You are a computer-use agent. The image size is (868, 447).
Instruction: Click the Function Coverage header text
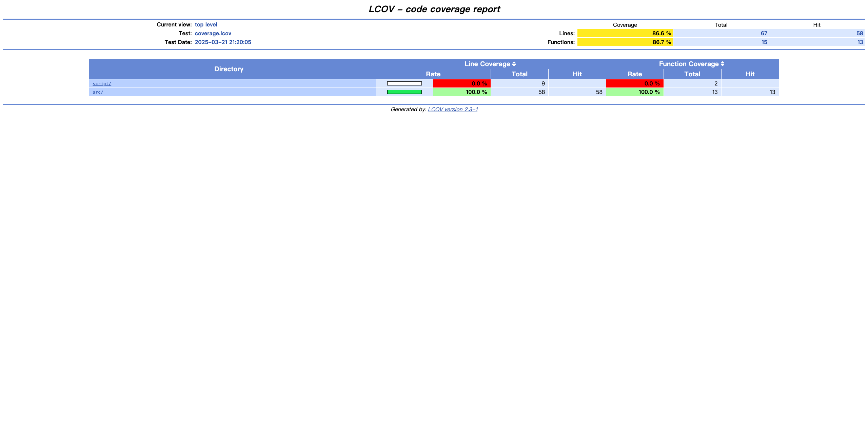pos(689,64)
